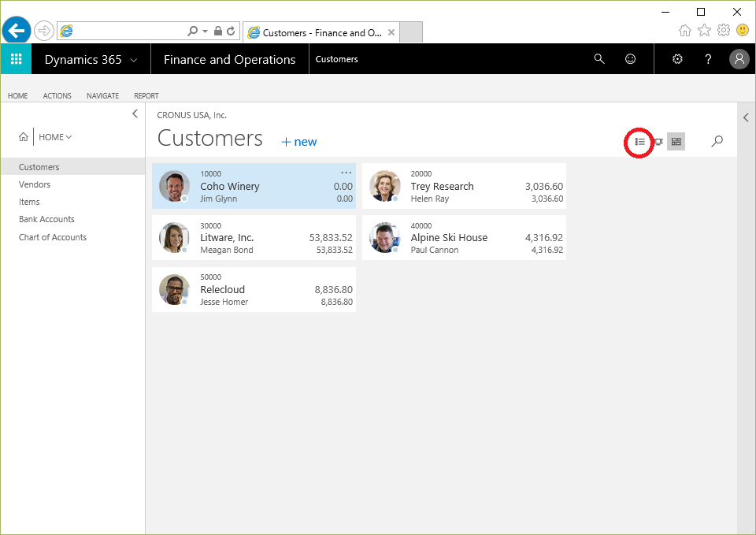Screen dimensions: 756x535
Task: Click the address bar lock icon
Action: [x=218, y=31]
